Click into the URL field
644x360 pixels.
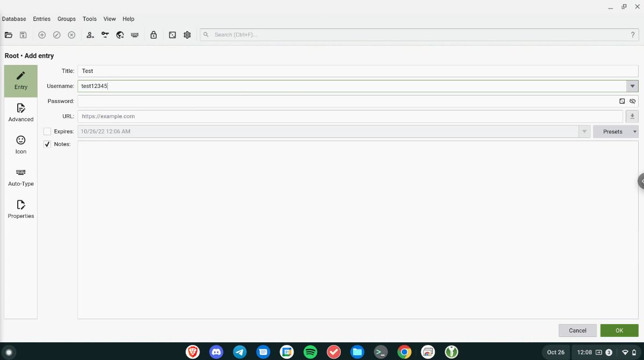point(350,116)
